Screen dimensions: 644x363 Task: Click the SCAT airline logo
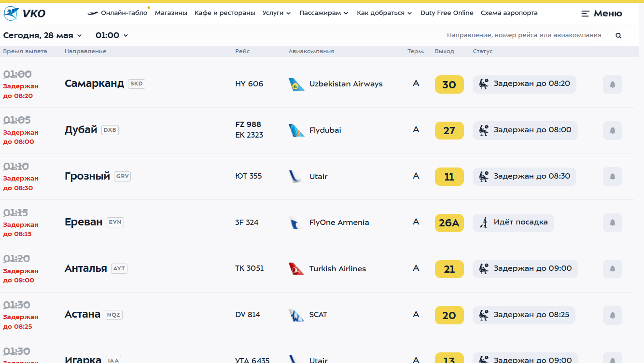(x=296, y=315)
